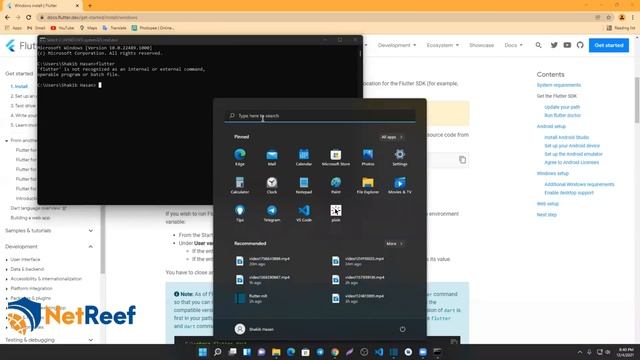Open the Docs dropdown menu
The height and width of the screenshot is (360, 640).
(513, 45)
